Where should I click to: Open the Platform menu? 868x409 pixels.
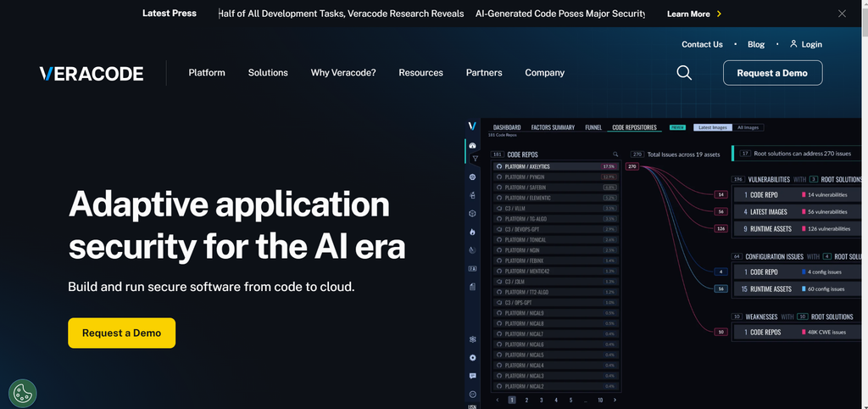click(x=207, y=73)
